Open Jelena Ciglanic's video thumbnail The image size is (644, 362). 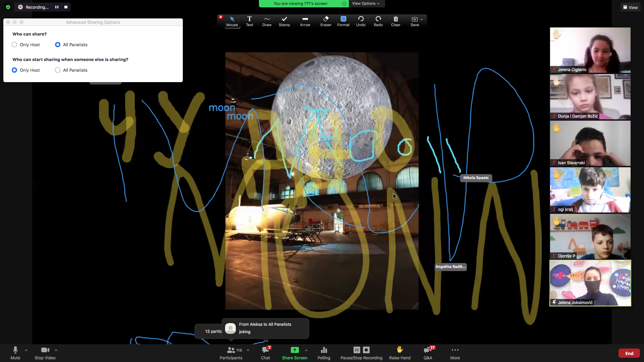point(590,50)
